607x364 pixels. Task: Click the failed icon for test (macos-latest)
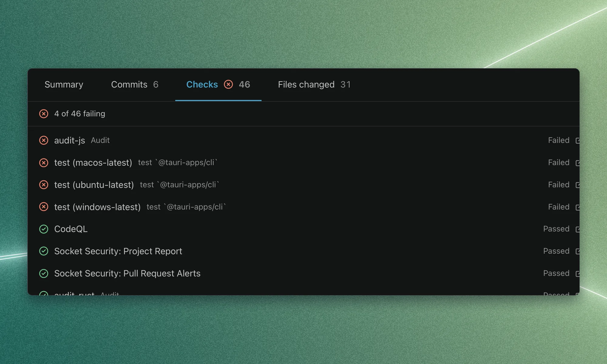click(44, 163)
